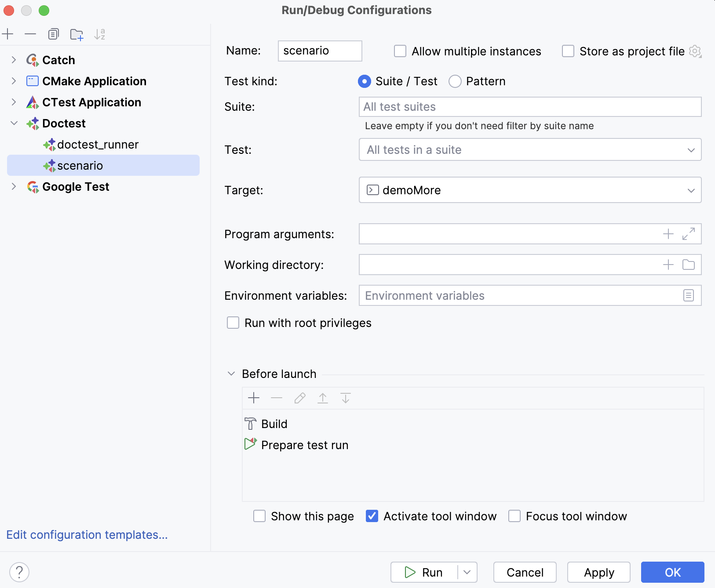Select the doctest_runner configuration
The width and height of the screenshot is (715, 588).
98,144
